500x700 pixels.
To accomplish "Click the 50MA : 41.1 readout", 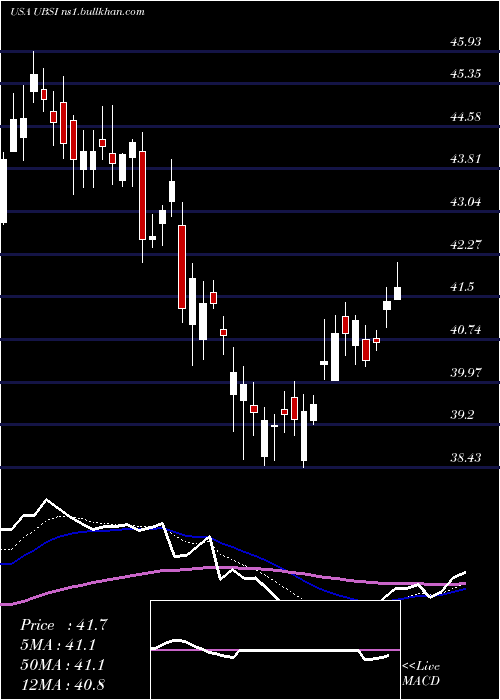I will coord(62,665).
